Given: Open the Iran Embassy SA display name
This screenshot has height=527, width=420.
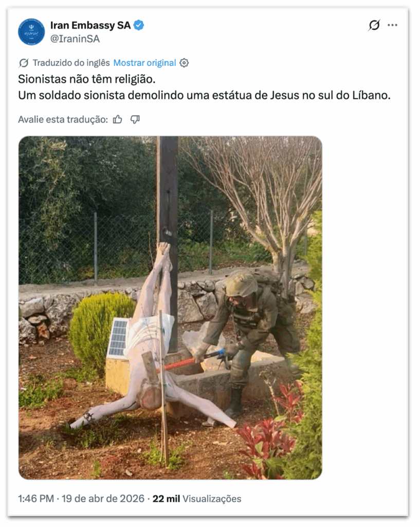Looking at the screenshot, I should 90,25.
